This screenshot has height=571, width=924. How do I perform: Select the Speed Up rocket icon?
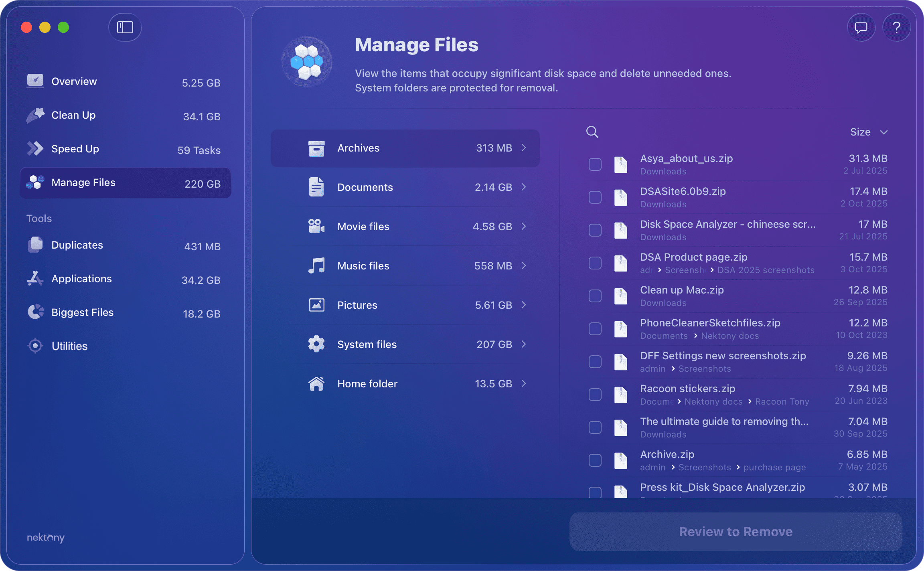[35, 148]
